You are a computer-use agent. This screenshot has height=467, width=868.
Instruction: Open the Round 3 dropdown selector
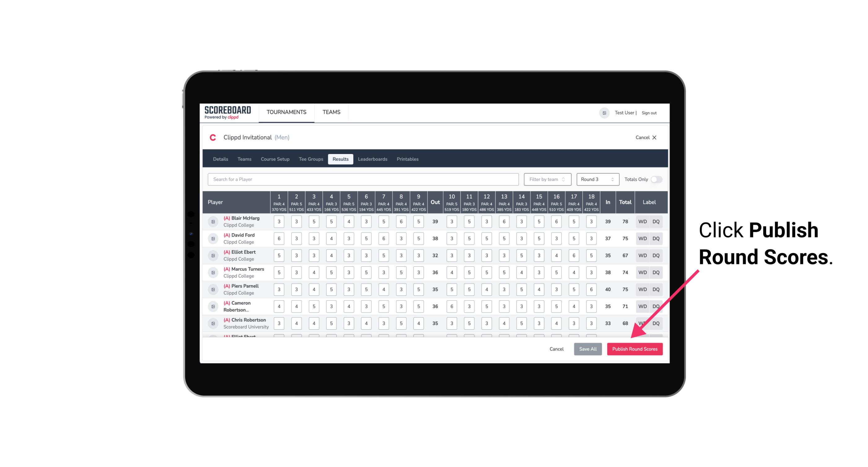(x=596, y=179)
